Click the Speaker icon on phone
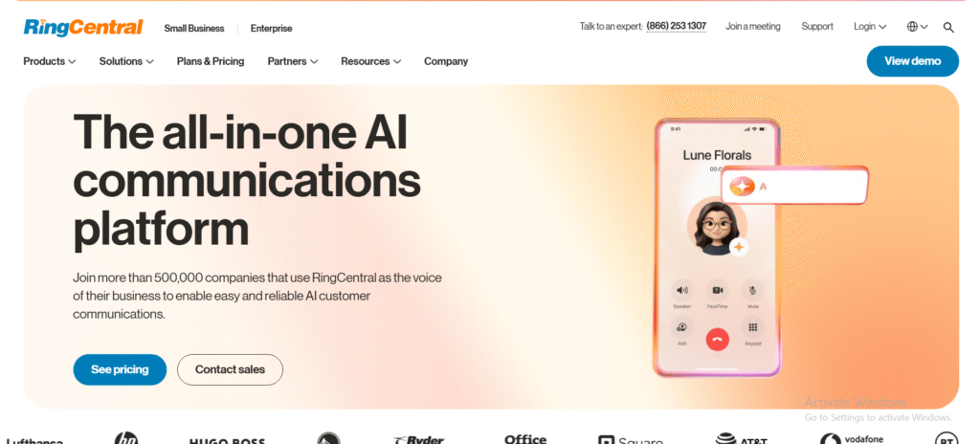The width and height of the screenshot is (980, 444). (681, 290)
